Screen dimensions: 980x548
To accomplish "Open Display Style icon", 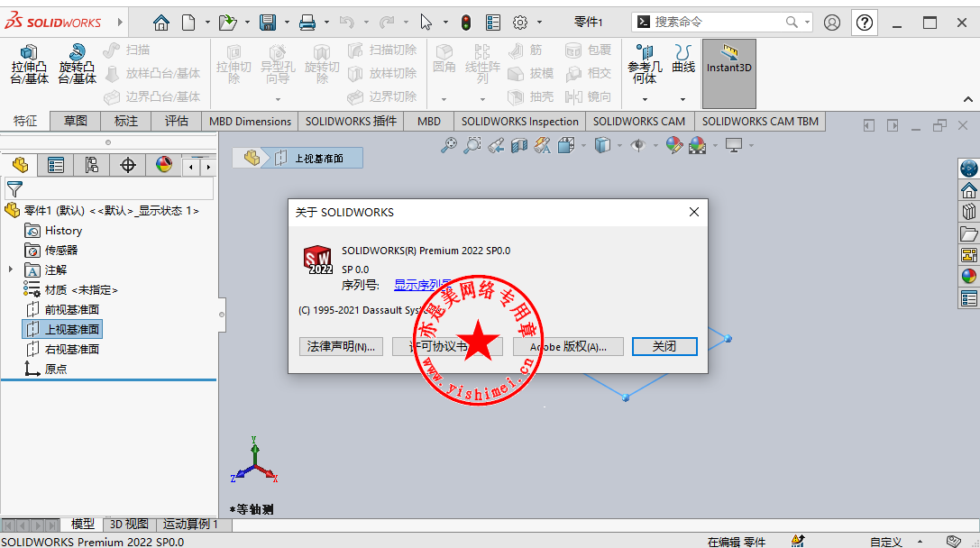I will (x=602, y=146).
